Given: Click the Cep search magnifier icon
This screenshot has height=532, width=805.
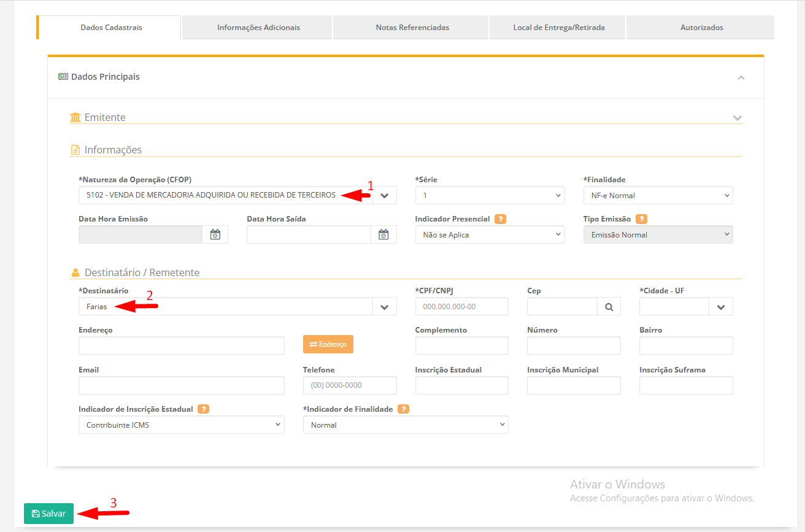Looking at the screenshot, I should pos(609,307).
